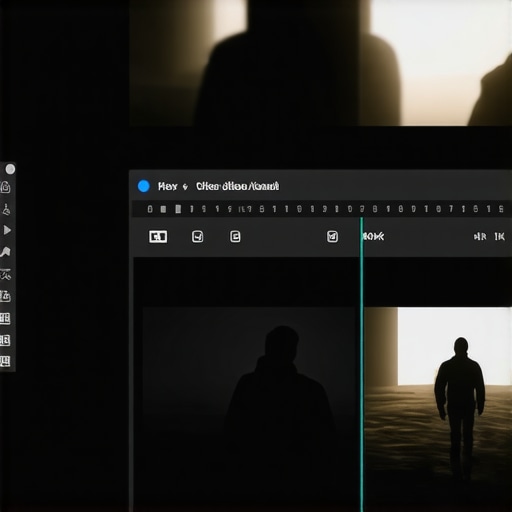Click the white filled rectangle icon on the timeline toolbar
Screen dimensions: 512x512
[x=158, y=237]
